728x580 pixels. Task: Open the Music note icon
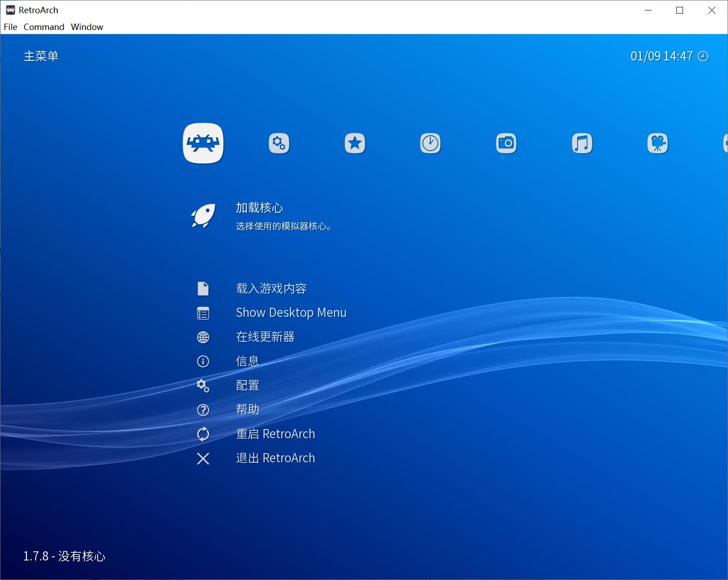582,143
